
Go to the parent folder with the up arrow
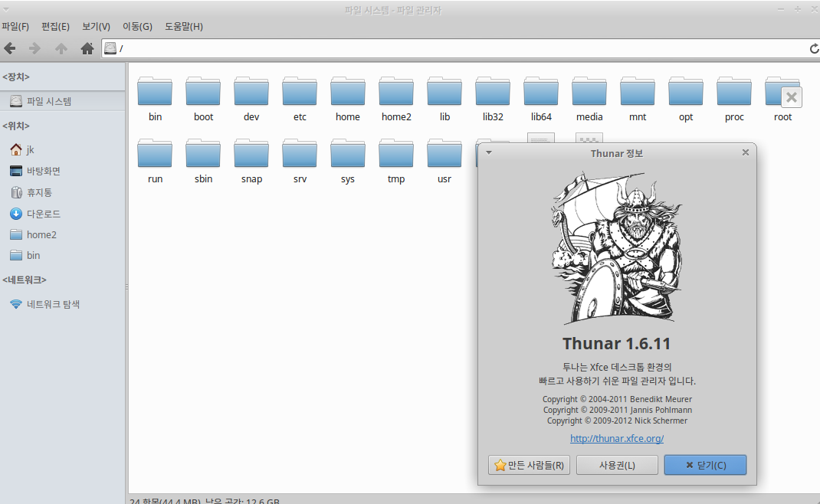(x=61, y=48)
